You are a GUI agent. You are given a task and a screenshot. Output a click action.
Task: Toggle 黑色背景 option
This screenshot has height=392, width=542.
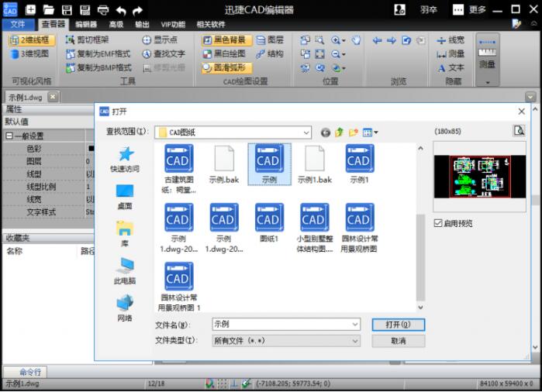[x=226, y=40]
